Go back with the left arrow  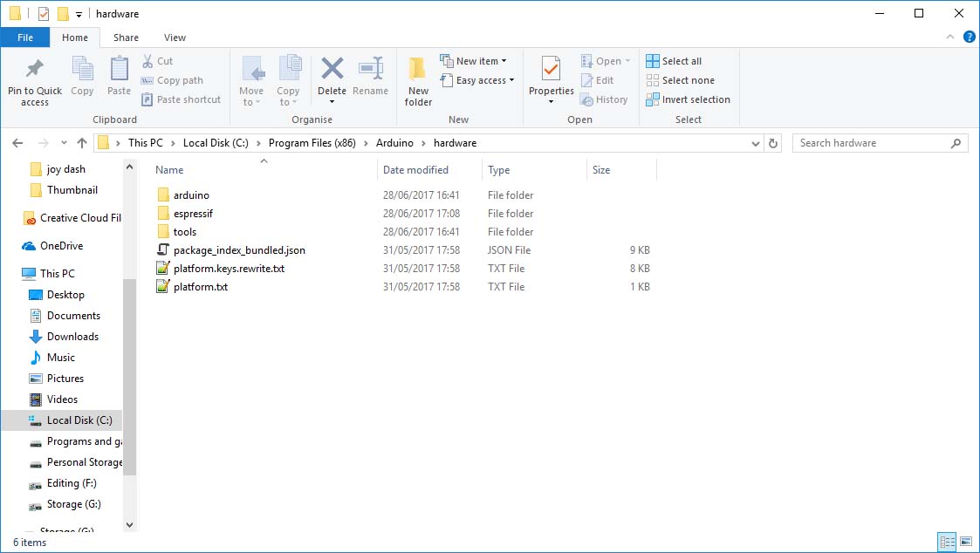(x=17, y=143)
